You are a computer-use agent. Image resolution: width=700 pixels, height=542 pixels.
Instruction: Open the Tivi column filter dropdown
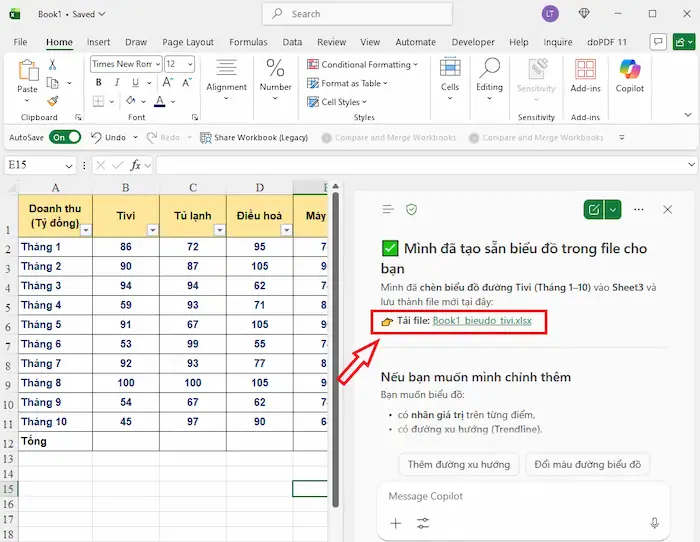tap(152, 230)
